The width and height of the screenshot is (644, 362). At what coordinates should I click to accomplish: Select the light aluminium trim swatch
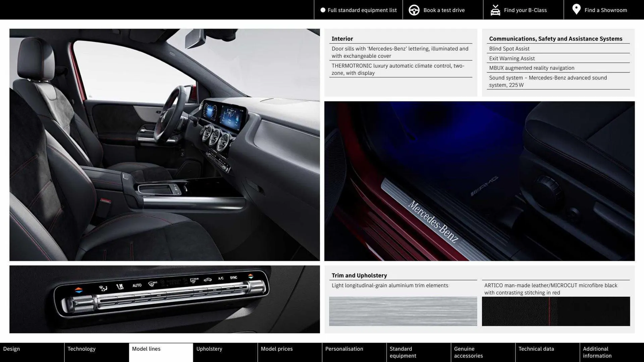pos(403,311)
